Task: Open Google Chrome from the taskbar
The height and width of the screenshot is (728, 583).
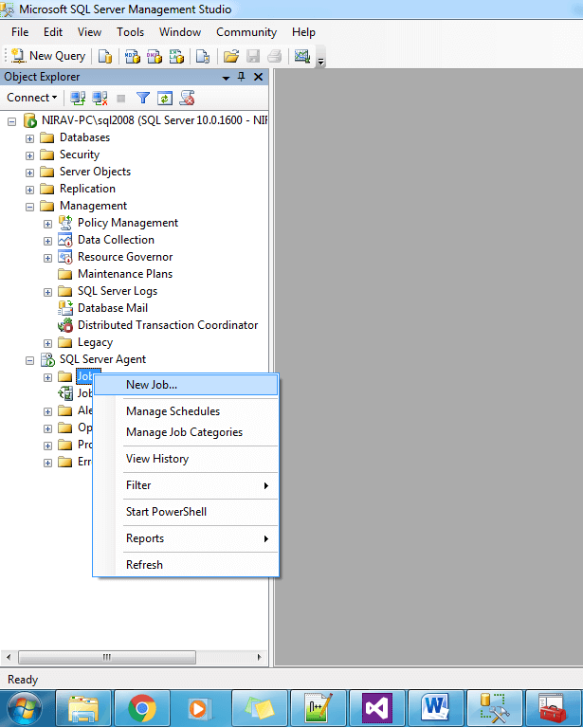Action: (x=142, y=708)
